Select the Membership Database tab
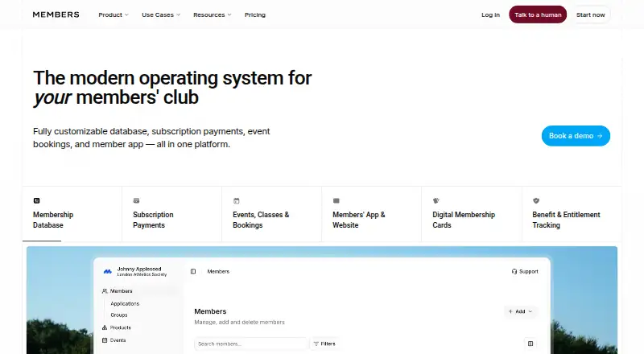Viewport: 644px width, 354px height. click(x=72, y=214)
